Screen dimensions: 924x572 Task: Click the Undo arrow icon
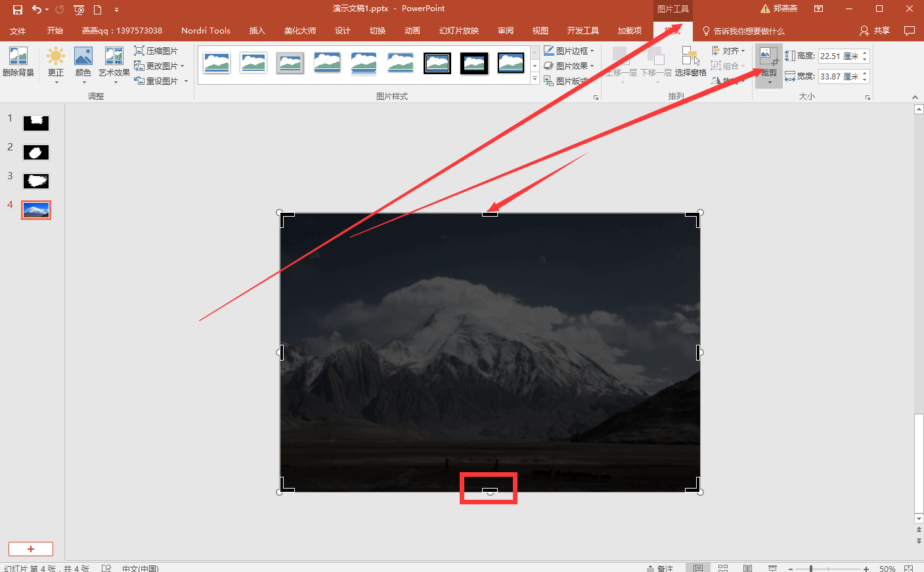coord(37,9)
